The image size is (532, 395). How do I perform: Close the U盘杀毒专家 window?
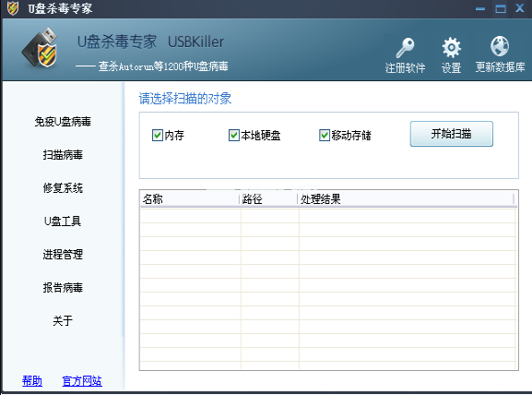click(x=520, y=7)
